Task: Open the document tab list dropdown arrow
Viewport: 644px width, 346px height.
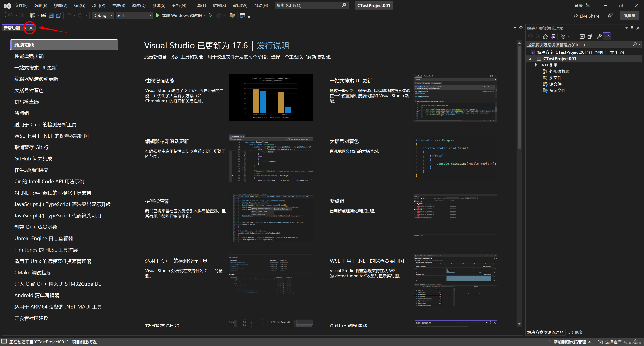Action: (x=515, y=28)
